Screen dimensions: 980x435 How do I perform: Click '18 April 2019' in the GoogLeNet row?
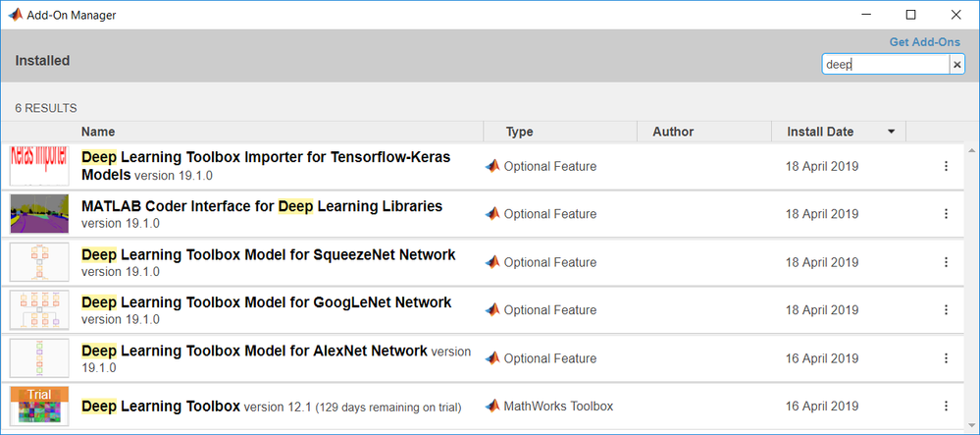822,310
